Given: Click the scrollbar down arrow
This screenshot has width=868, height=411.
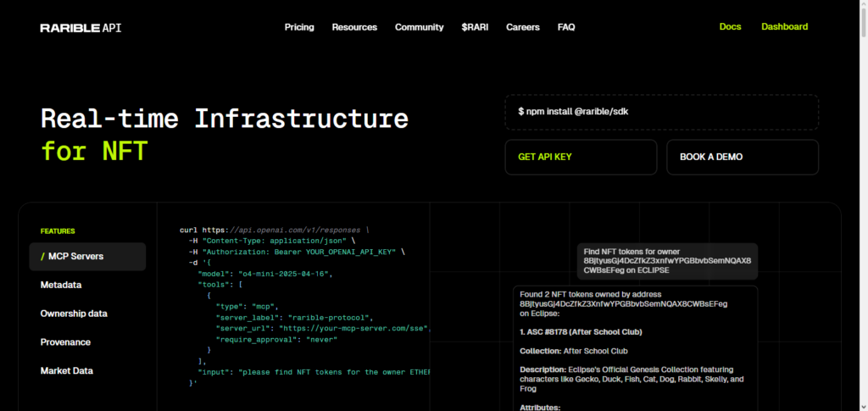Looking at the screenshot, I should (x=863, y=407).
